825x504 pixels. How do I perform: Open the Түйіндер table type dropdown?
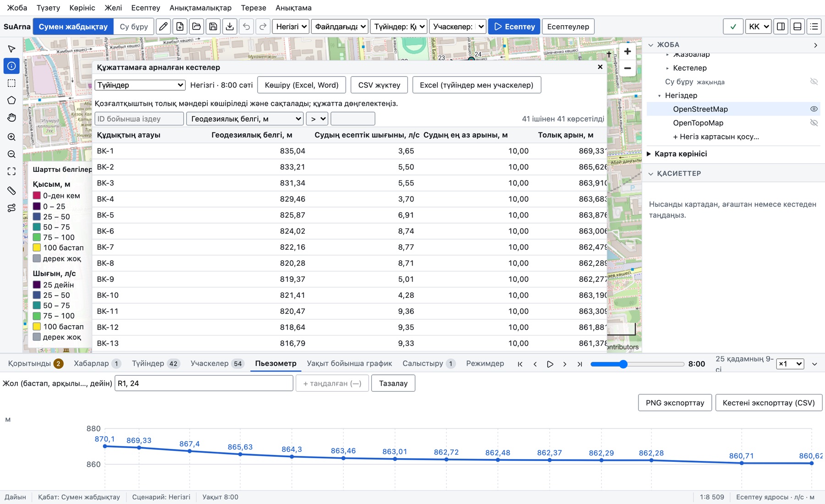[140, 85]
